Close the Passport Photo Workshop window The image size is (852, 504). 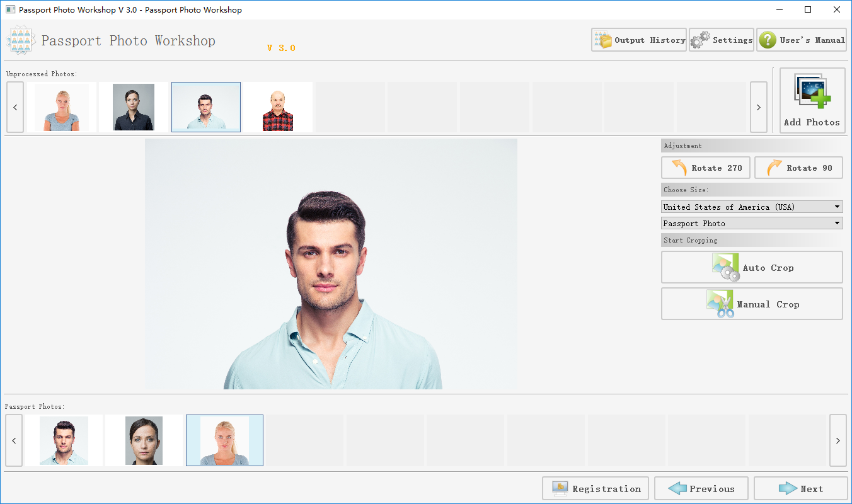click(838, 9)
